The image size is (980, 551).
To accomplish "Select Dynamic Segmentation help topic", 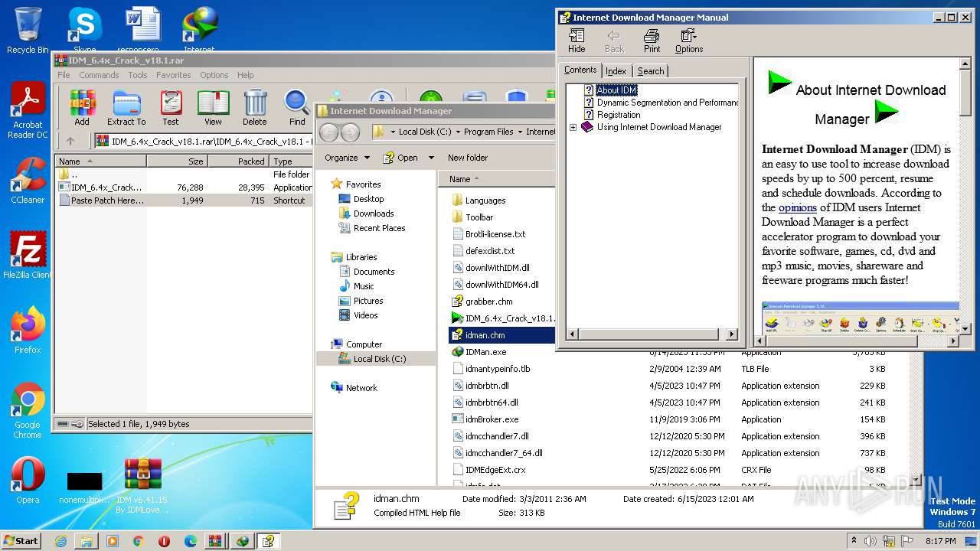I will coord(667,103).
